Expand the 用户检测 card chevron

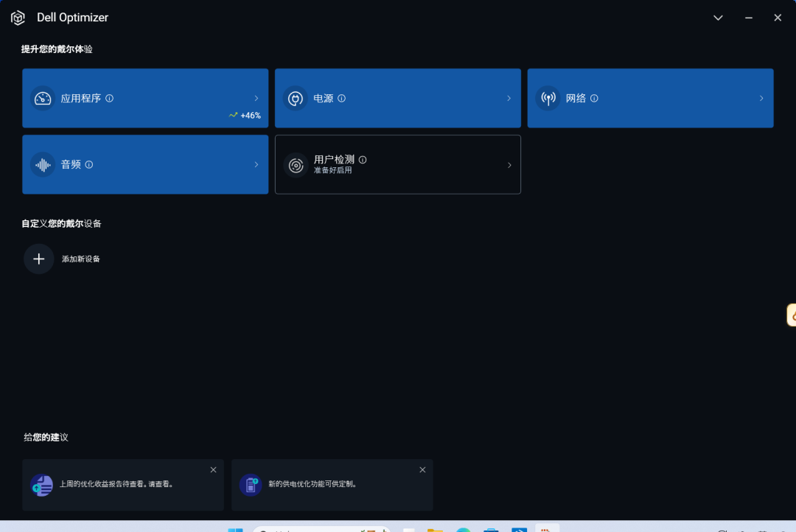tap(509, 165)
